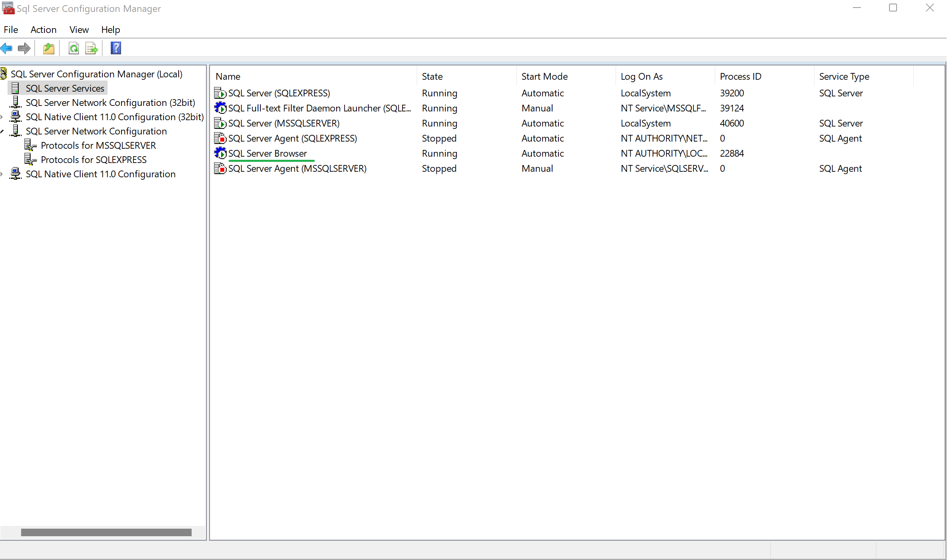
Task: Click the Forward navigation arrow icon
Action: coord(24,48)
